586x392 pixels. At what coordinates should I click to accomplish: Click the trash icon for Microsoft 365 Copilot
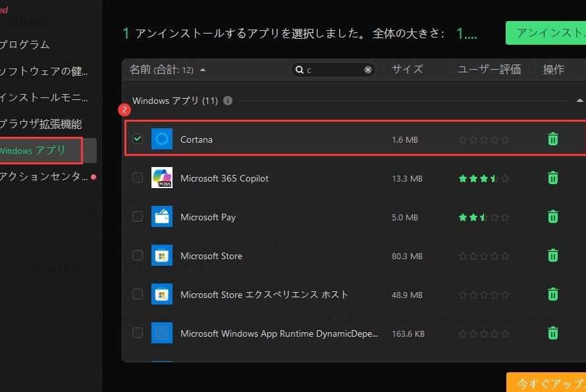(552, 178)
